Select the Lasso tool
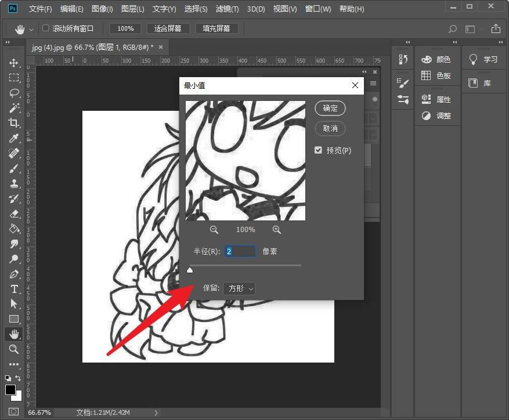Image resolution: width=509 pixels, height=420 pixels. point(14,93)
